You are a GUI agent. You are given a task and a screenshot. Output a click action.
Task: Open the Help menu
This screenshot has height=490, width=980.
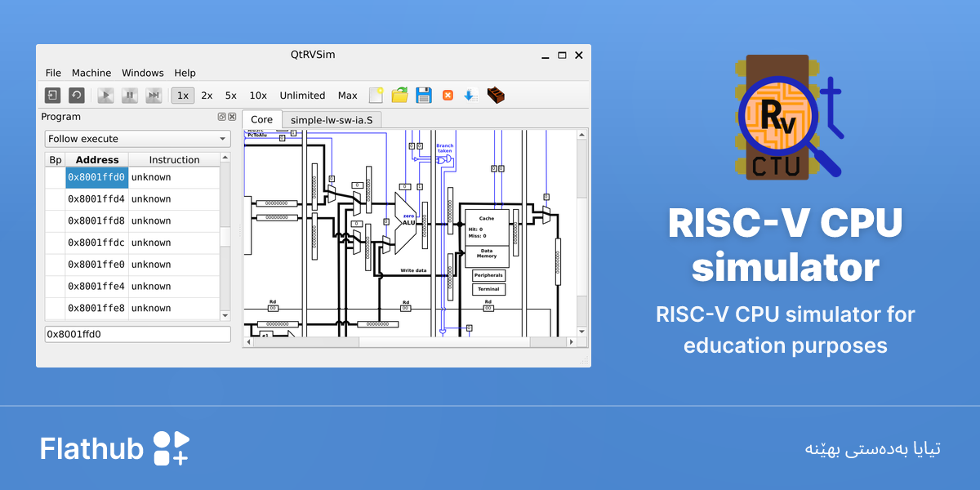tap(185, 73)
